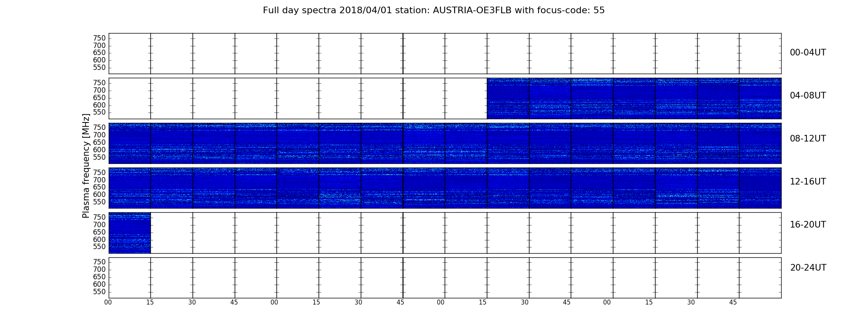This screenshot has height=331, width=868.
Task: Click the 750 tick label of 08-12UT panel
Action: [x=99, y=127]
